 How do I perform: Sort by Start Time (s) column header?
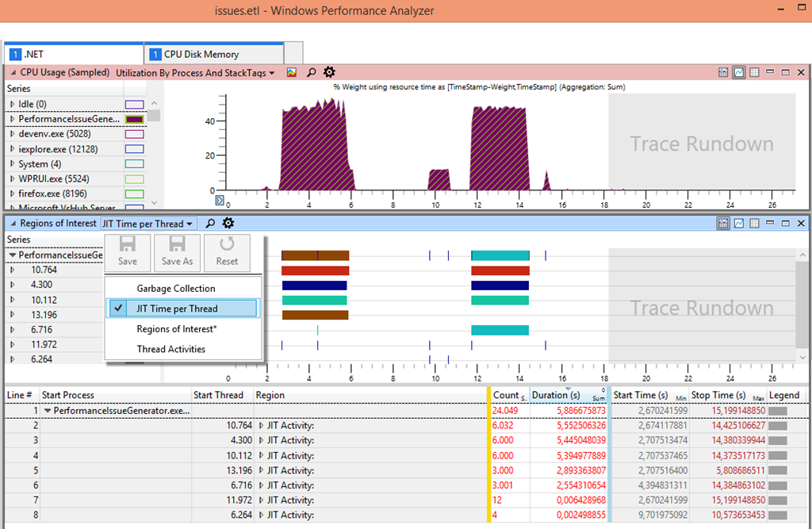(650, 395)
